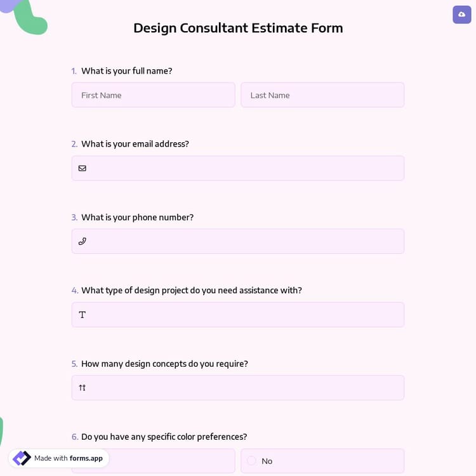
Task: Focus the Last Name field
Action: click(x=322, y=95)
